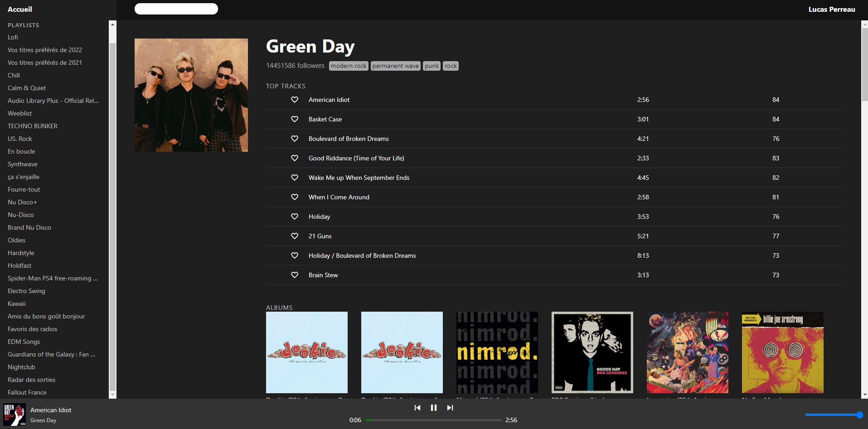This screenshot has height=429, width=868.
Task: Click the main page scroll up arrow
Action: (x=864, y=24)
